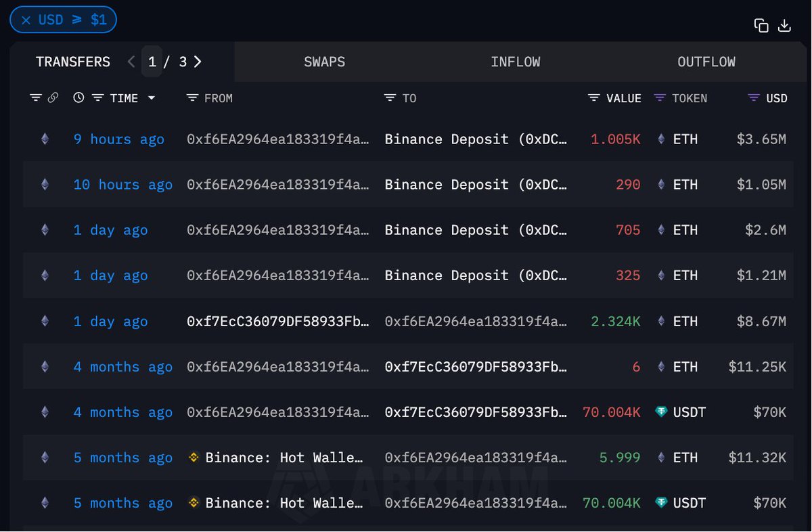Open the 1 day ago 325 ETH transaction time
The width and height of the screenshot is (812, 532).
click(x=110, y=275)
